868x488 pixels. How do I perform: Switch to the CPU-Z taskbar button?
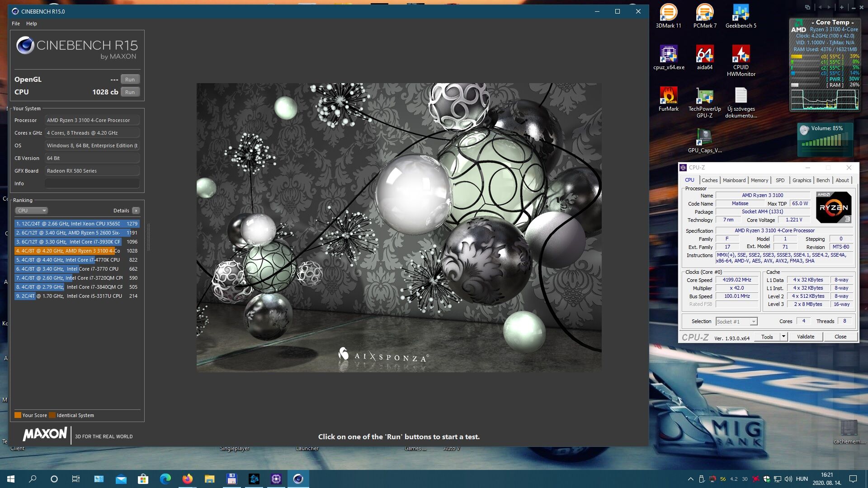click(x=276, y=479)
